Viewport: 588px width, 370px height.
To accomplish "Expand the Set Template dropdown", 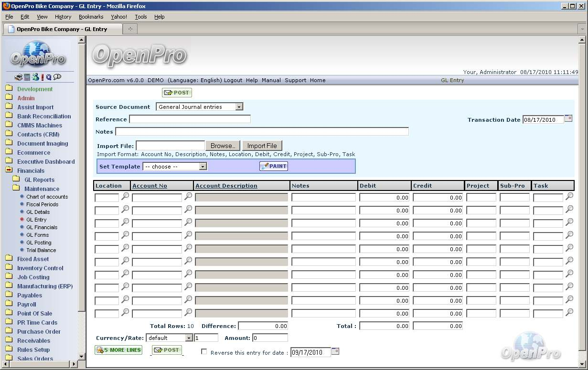I will (x=203, y=167).
